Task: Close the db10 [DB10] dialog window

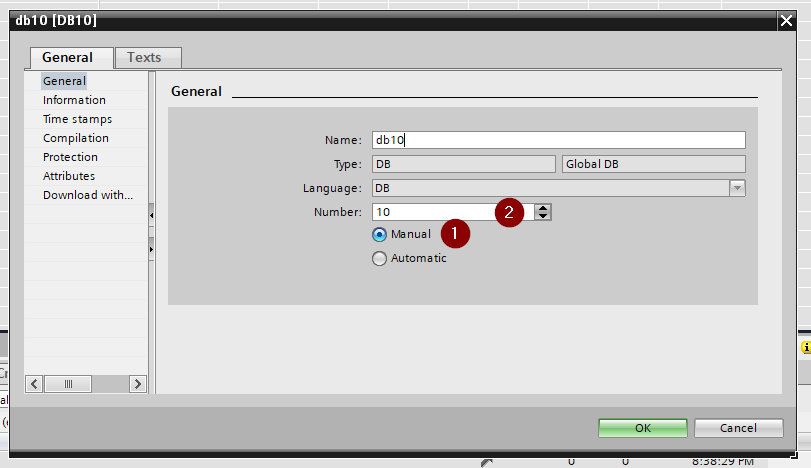Action: coord(786,21)
